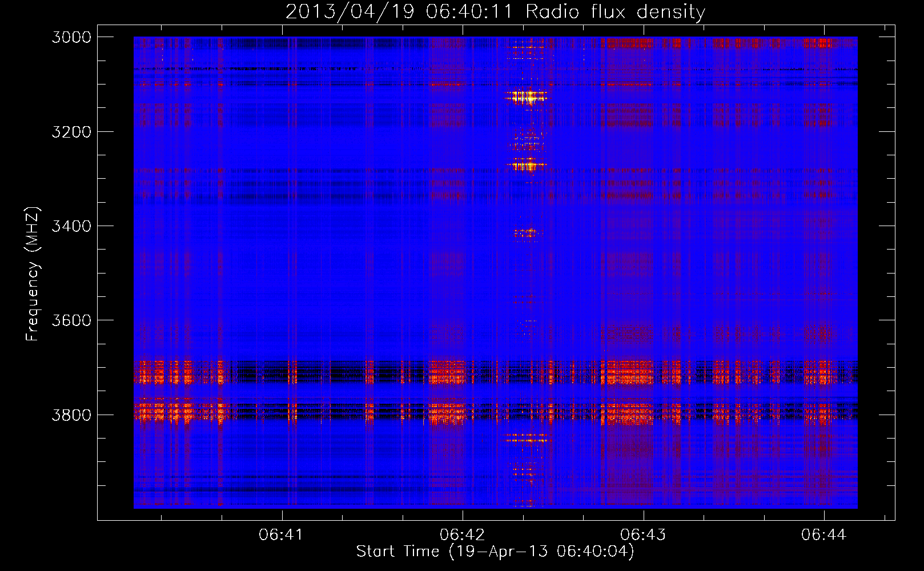Click the "3000" frequency axis label
Screen dimensions: 924x571
point(71,37)
